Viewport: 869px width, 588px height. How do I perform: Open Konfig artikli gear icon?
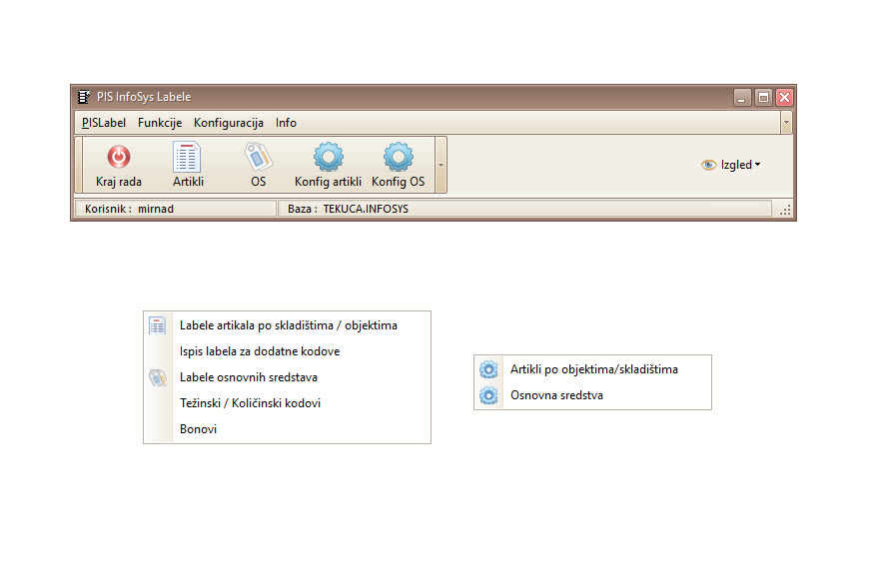coord(328,157)
